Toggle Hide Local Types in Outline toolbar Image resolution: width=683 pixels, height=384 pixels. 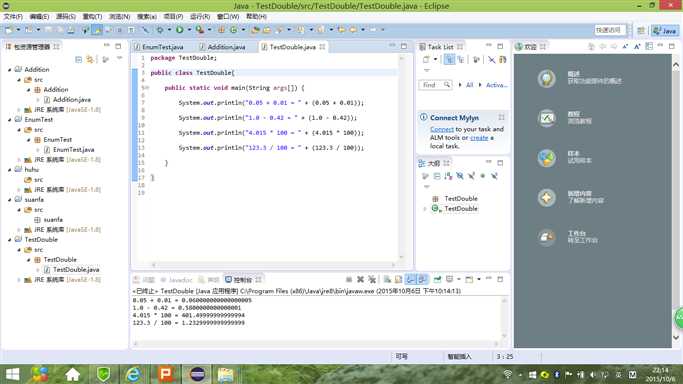pyautogui.click(x=494, y=176)
